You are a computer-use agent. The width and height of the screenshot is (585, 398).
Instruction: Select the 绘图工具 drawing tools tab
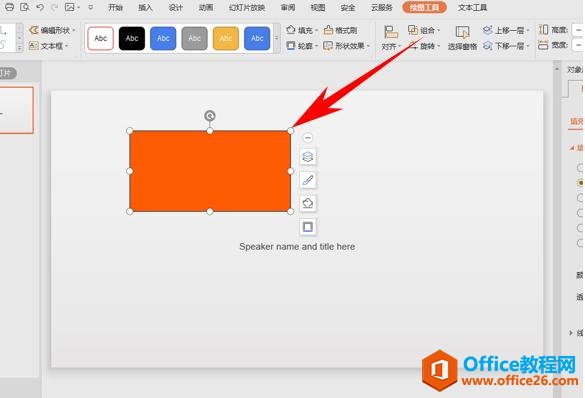(425, 7)
